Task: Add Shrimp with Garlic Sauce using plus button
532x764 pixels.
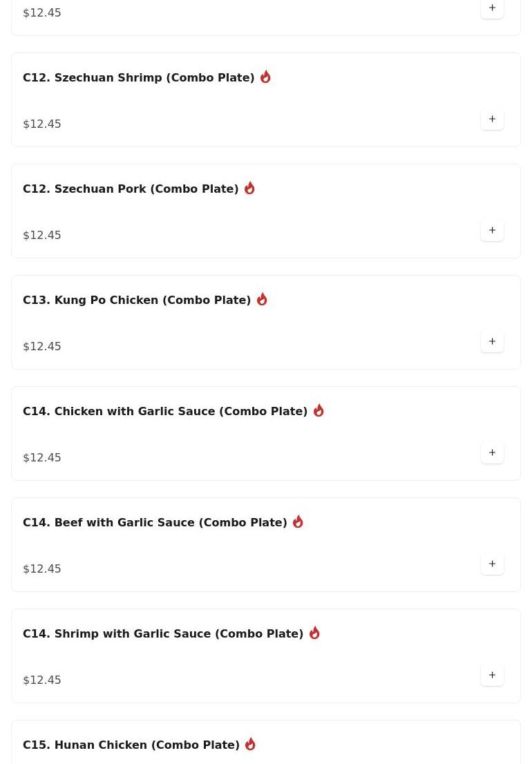Action: [x=492, y=675]
